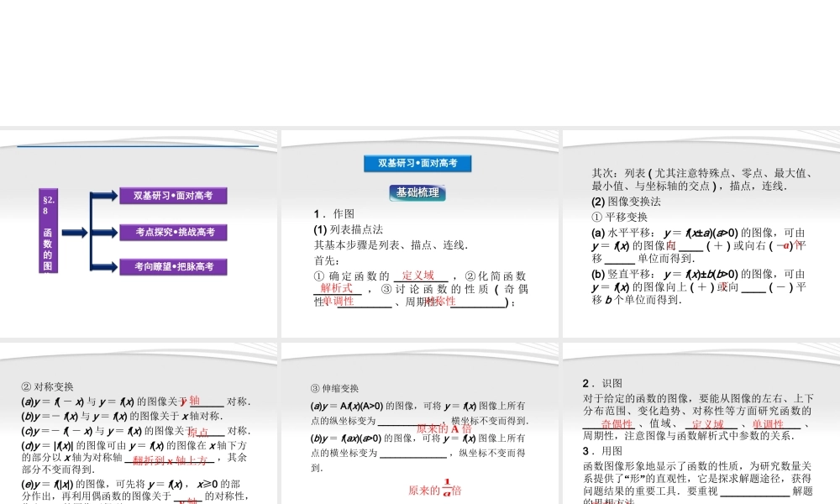Viewport: 840px width, 504px height.
Task: Select the red answer 原来的 1/a 倍
Action: 434,489
